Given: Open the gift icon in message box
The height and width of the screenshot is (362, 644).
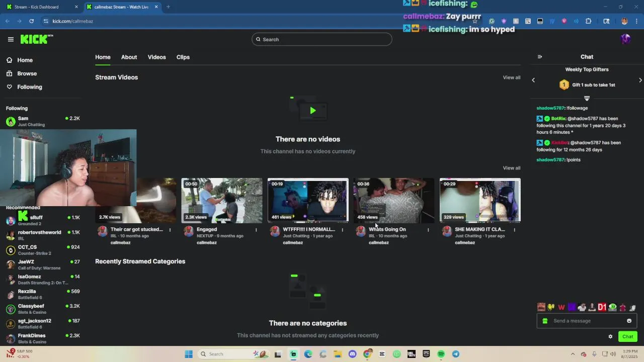Looking at the screenshot, I should click(x=545, y=321).
